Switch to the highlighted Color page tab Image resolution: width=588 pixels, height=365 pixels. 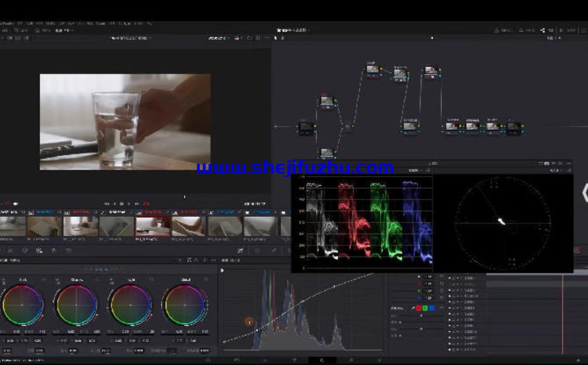click(x=322, y=360)
